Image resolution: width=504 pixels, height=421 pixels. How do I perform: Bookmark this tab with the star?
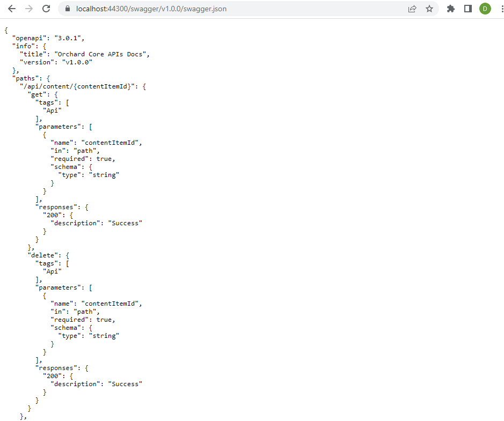click(x=429, y=9)
